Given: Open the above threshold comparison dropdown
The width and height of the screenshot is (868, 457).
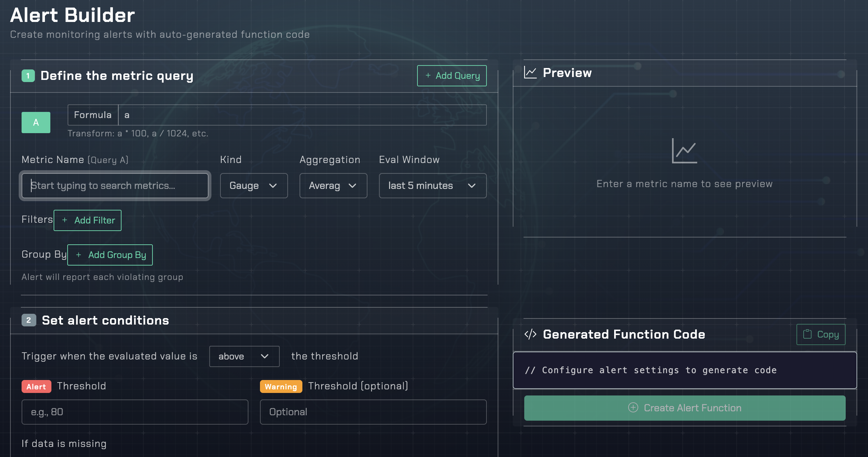Looking at the screenshot, I should (244, 356).
